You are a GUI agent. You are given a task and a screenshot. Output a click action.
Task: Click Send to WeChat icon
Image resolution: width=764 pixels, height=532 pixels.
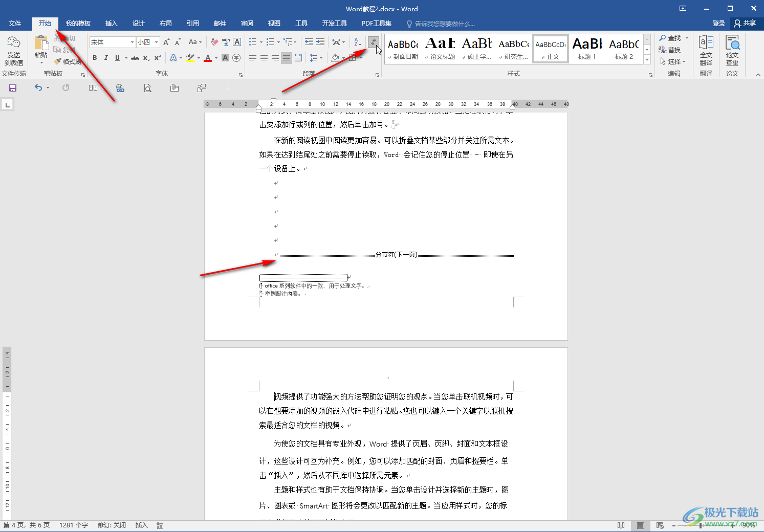click(x=14, y=43)
